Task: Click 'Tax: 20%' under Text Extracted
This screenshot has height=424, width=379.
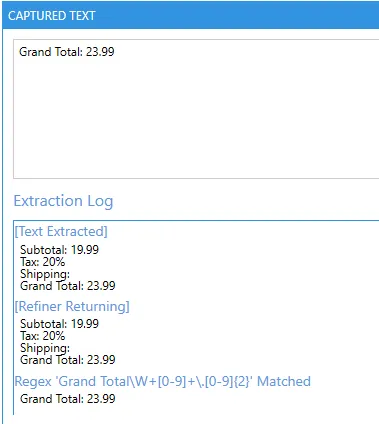Action: 42,262
